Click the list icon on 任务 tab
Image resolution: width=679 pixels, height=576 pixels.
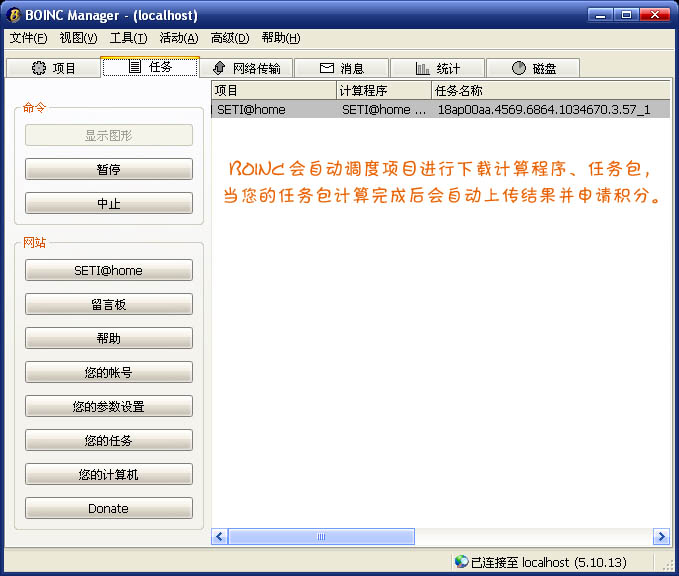click(135, 66)
